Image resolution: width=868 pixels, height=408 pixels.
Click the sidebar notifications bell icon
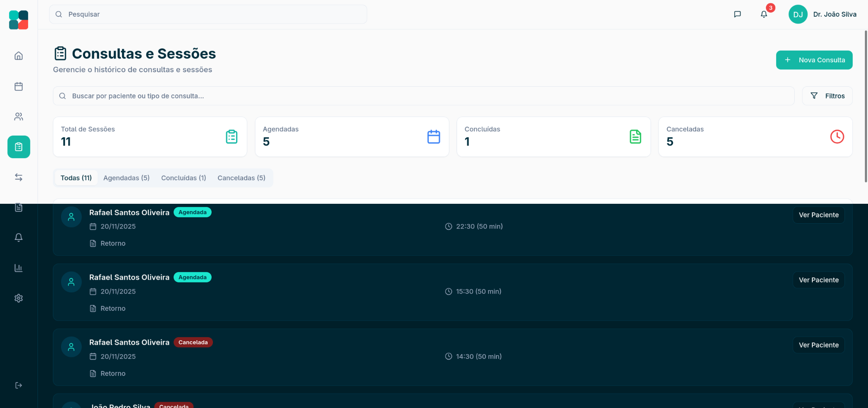pos(19,238)
